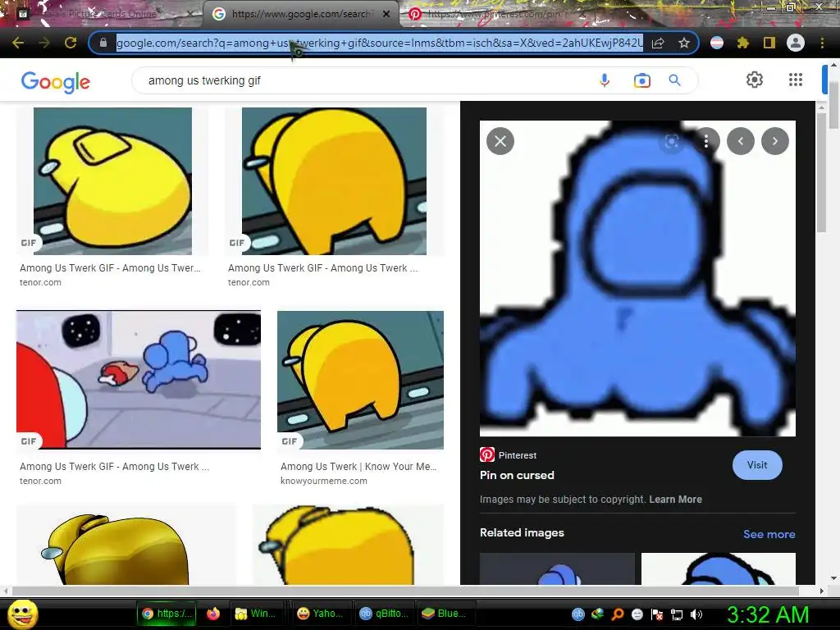Show the next image in preview
The image size is (840, 630).
(774, 141)
